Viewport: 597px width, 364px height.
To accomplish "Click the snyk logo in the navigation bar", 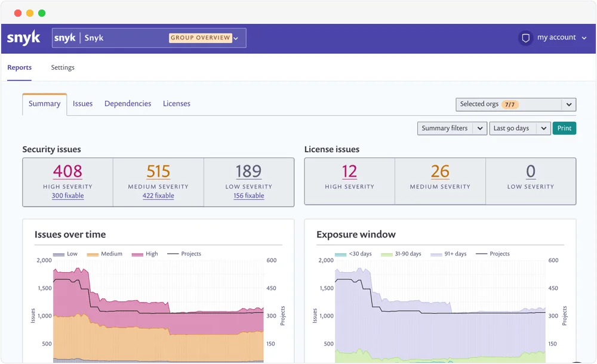I will pyautogui.click(x=24, y=38).
